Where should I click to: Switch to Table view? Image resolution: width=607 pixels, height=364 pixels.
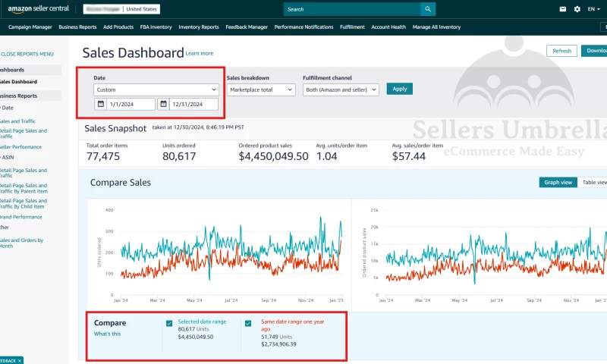point(593,182)
